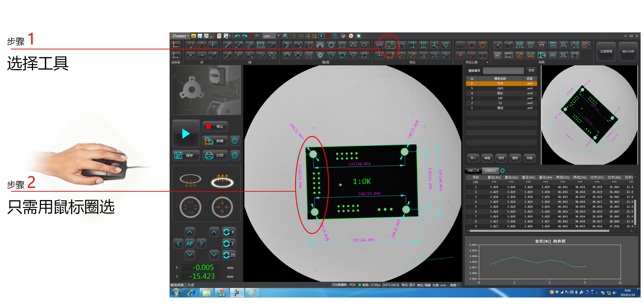644x307 pixels.
Task: Select the ruler measurement tool
Action: [379, 45]
